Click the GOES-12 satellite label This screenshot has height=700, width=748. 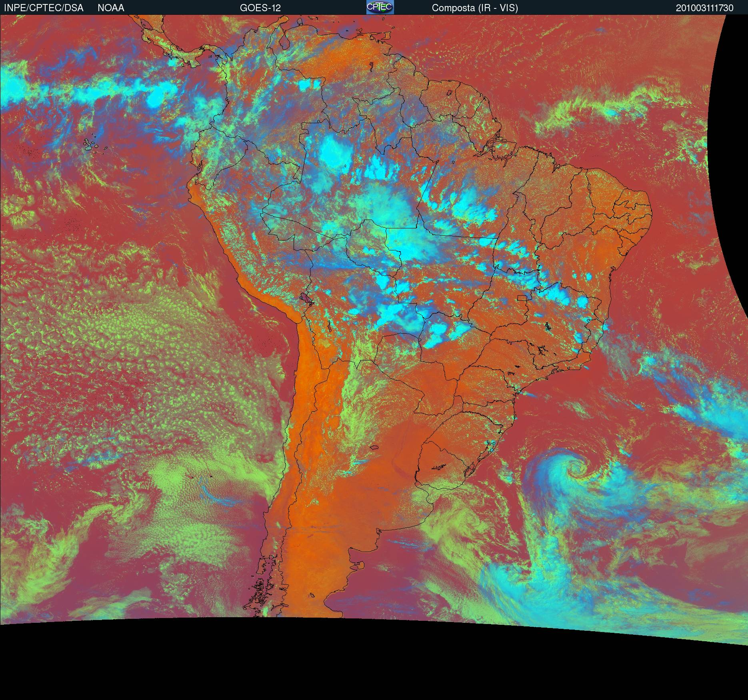point(260,8)
